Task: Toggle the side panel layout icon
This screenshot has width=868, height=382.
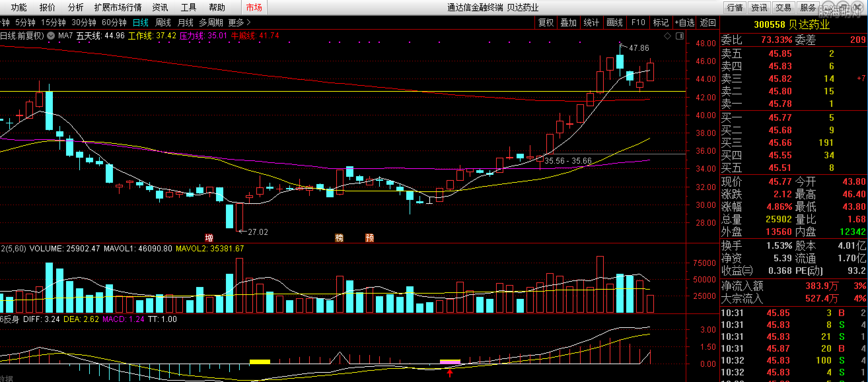Action: coord(680,36)
